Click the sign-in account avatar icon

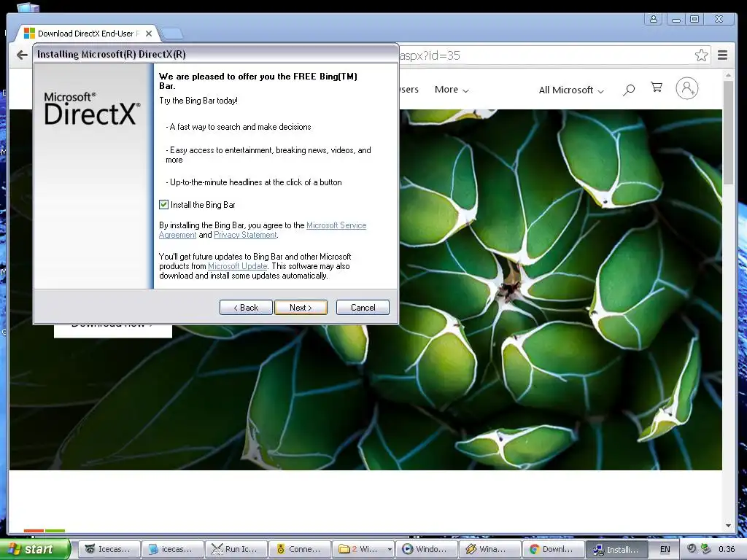click(x=687, y=88)
